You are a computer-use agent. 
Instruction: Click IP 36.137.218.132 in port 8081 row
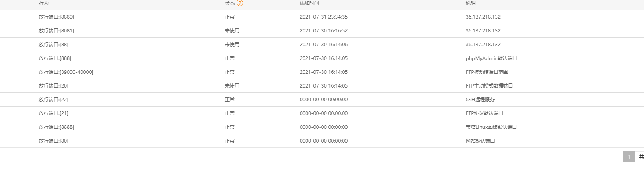click(483, 31)
